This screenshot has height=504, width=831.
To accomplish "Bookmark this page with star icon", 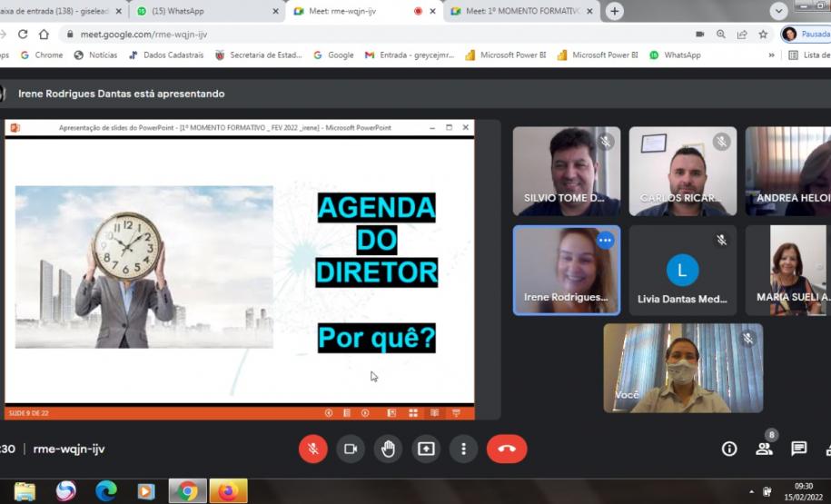I will tap(764, 35).
